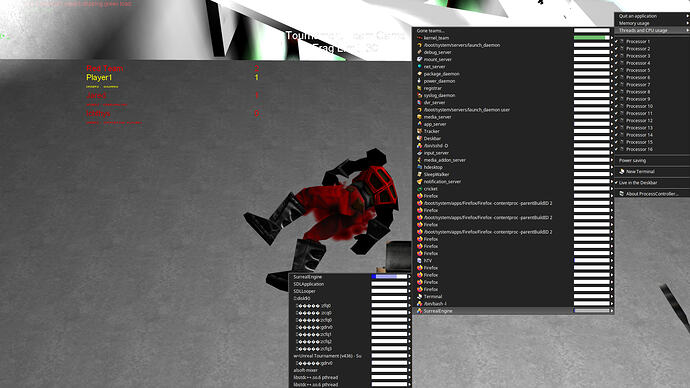Toggle Processor 16 checkmark
690x388 pixels.
click(x=616, y=149)
